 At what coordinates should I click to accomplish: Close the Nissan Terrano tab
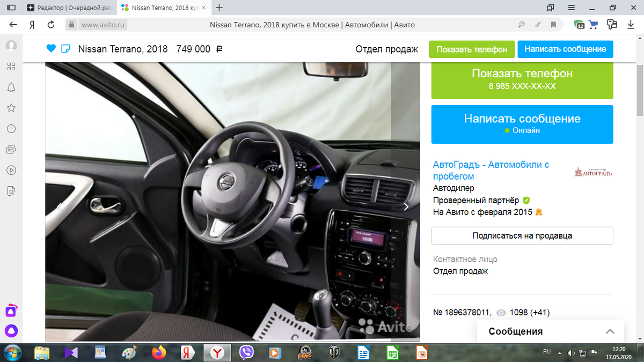click(203, 8)
